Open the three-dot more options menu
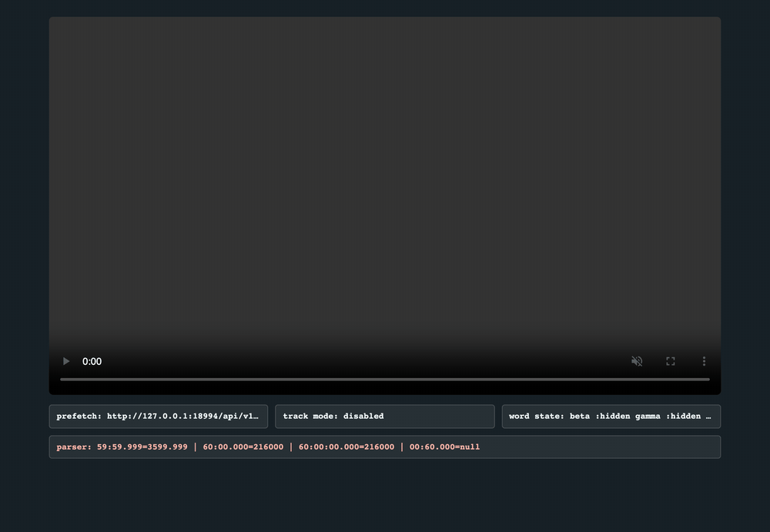 point(705,362)
